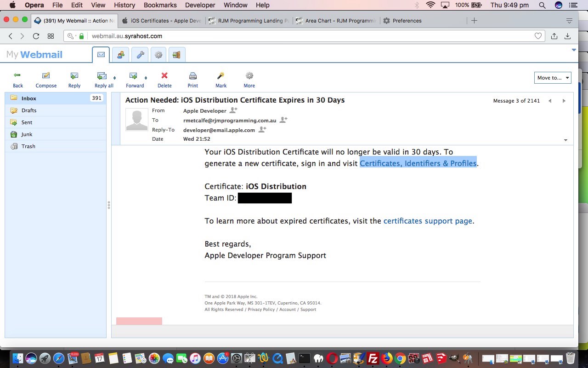Open Finder from the Dock
The image size is (588, 368).
pyautogui.click(x=17, y=358)
